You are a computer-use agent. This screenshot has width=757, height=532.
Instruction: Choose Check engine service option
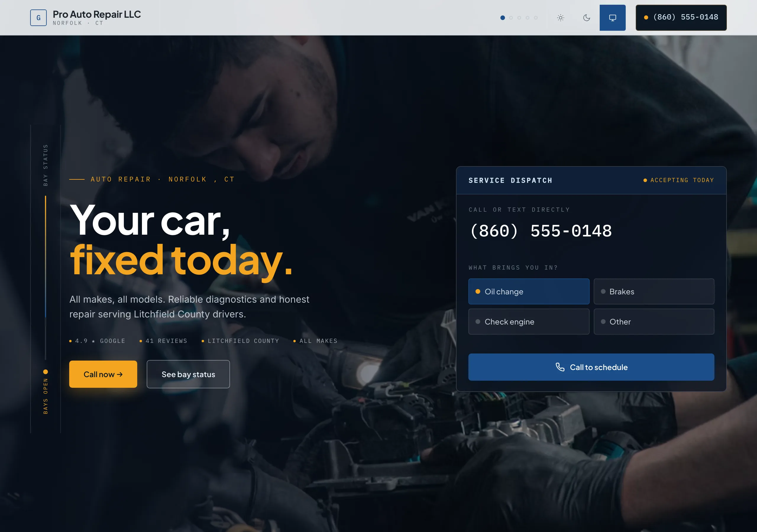528,321
